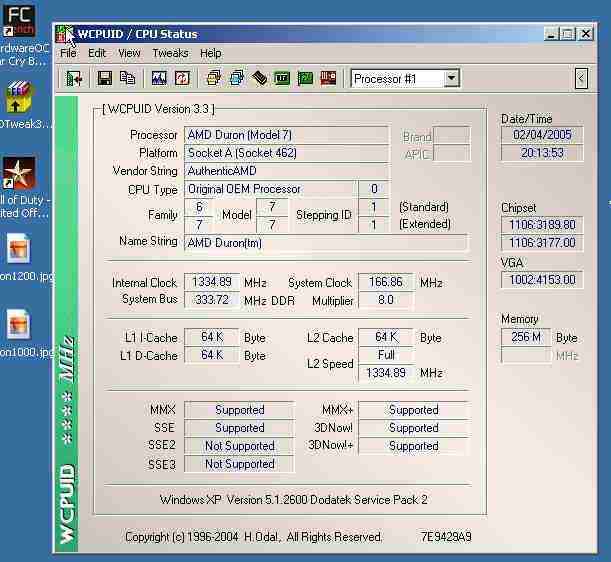Click the red refresh toolbar icon
The image size is (611, 562).
[182, 78]
